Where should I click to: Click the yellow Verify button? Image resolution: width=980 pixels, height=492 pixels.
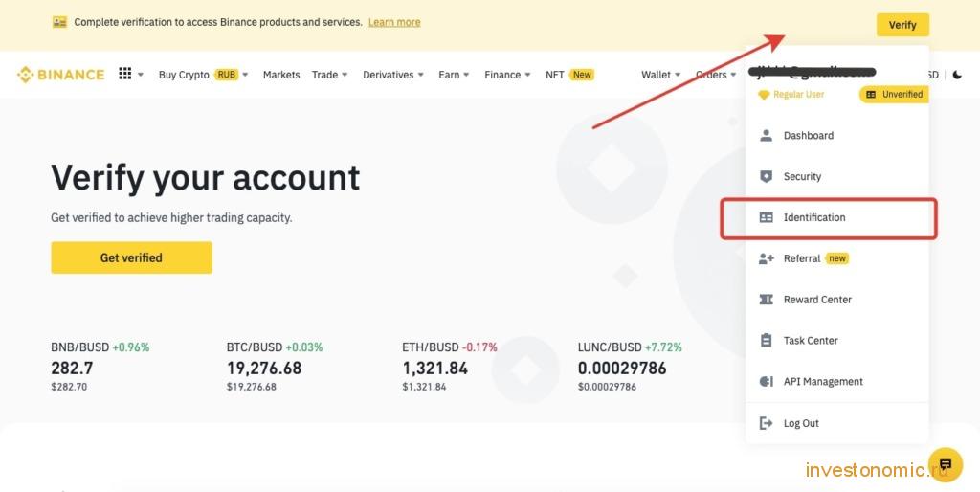click(x=902, y=25)
